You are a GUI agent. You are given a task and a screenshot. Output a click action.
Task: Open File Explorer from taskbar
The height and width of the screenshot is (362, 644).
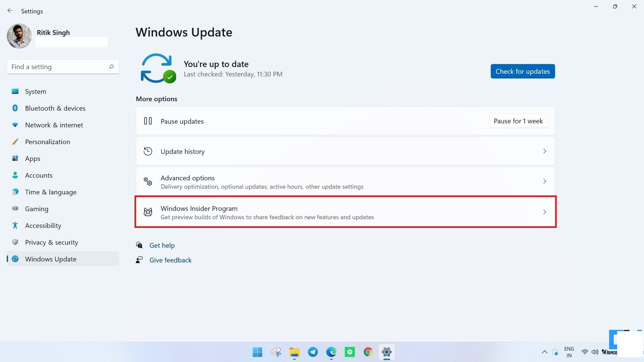294,352
